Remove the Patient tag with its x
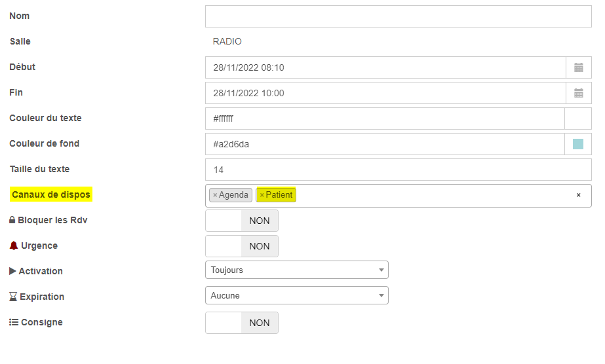This screenshot has height=364, width=605. pyautogui.click(x=262, y=195)
